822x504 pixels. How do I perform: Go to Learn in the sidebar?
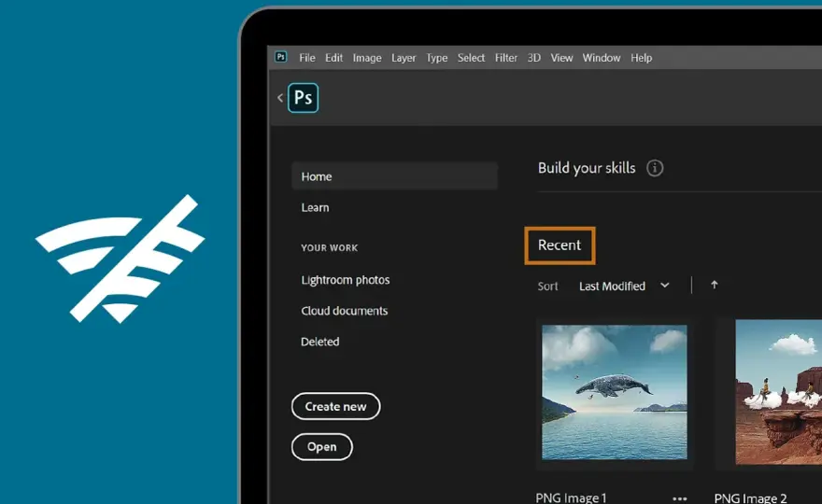click(315, 207)
